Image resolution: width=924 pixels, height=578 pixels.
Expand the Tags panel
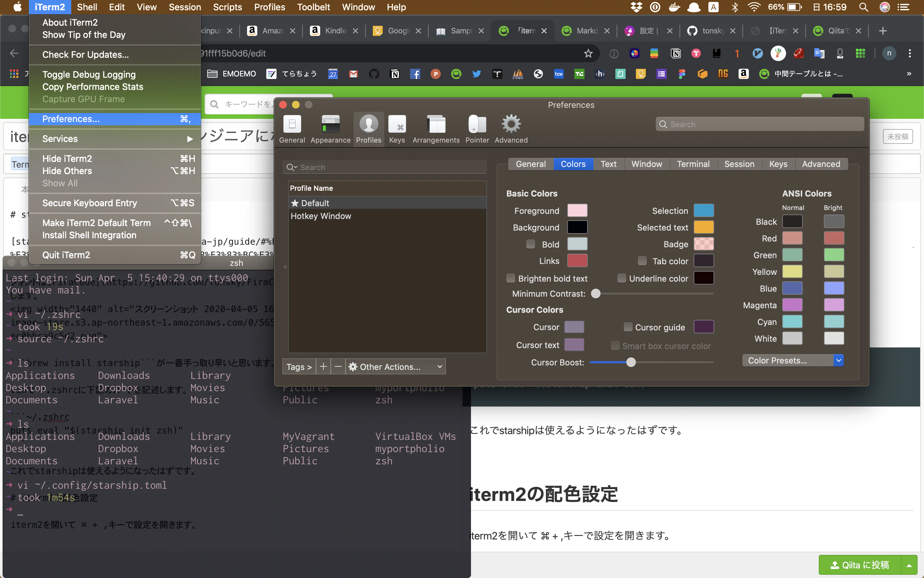tap(299, 367)
